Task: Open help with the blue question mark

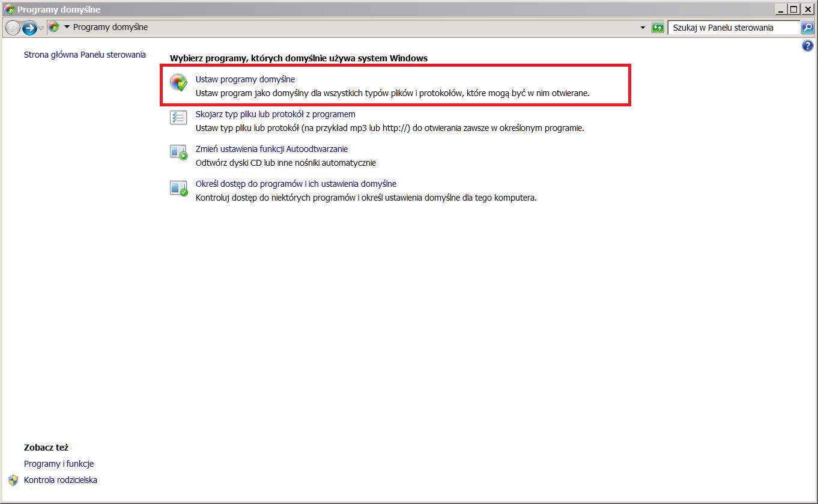Action: tap(808, 46)
